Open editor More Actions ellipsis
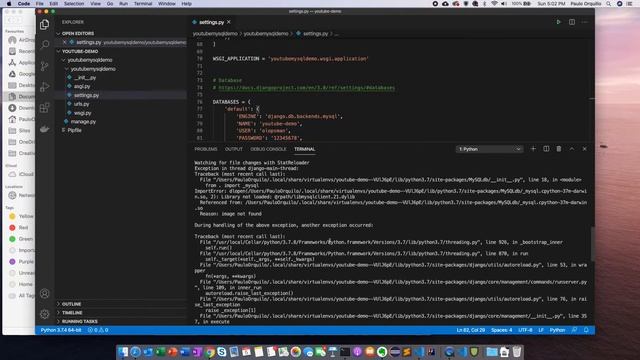Viewport: 640px width, 360px height. (585, 22)
